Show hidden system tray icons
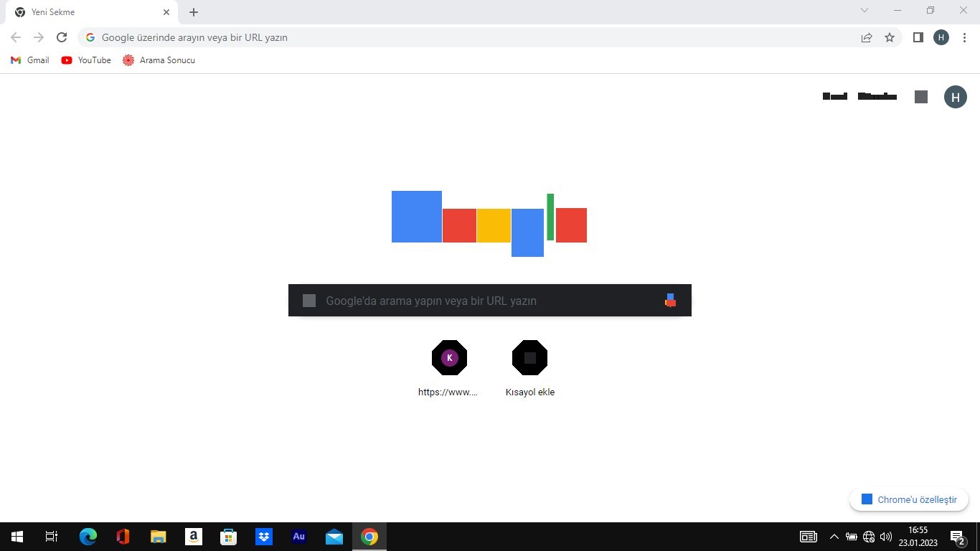Screen dimensions: 980x551 (x=834, y=537)
